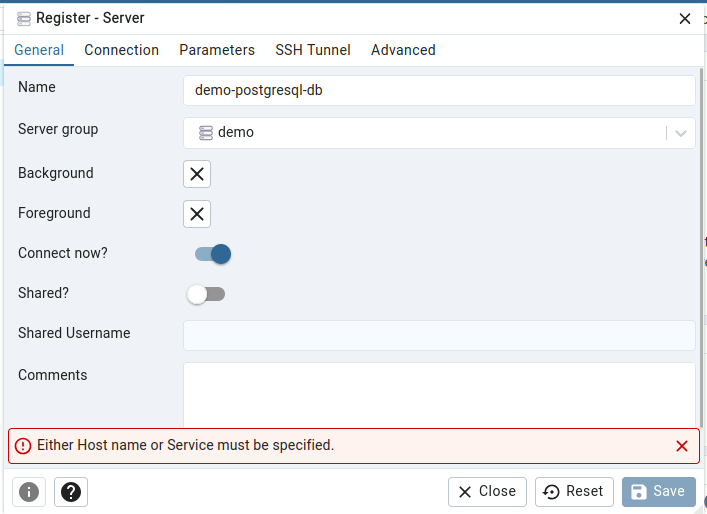Click the demo server group icon
Screen dimensions: 707x514
pyautogui.click(x=206, y=133)
